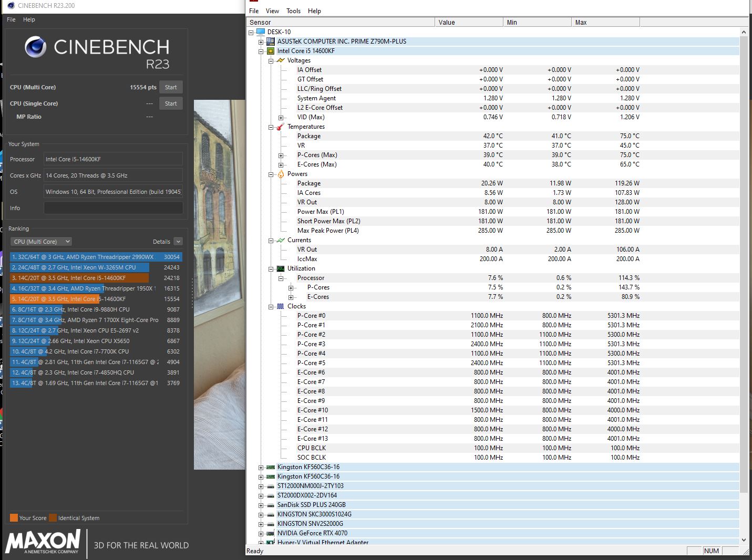Select the CPU BCLK row
752x560 pixels.
coord(493,448)
